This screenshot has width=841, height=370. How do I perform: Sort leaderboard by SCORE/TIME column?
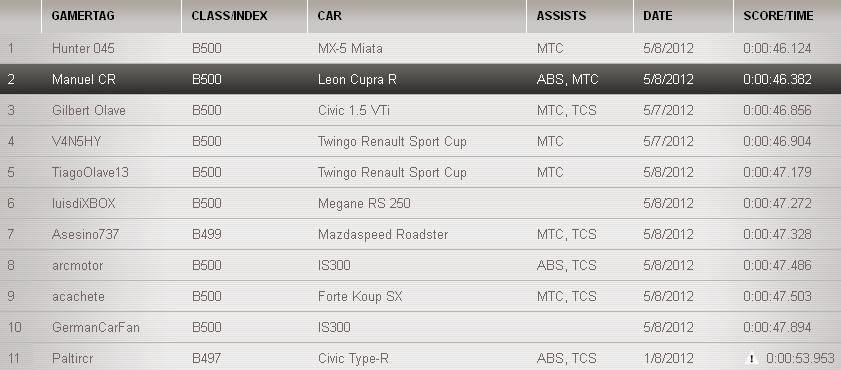click(x=778, y=16)
